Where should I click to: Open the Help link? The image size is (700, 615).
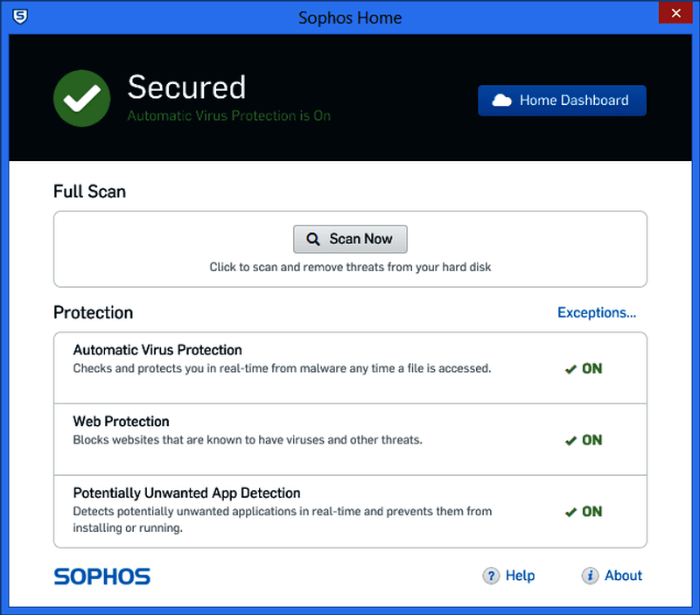pos(520,576)
